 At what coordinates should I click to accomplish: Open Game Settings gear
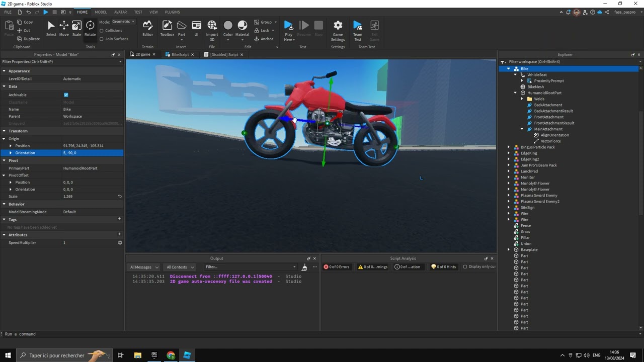(338, 29)
